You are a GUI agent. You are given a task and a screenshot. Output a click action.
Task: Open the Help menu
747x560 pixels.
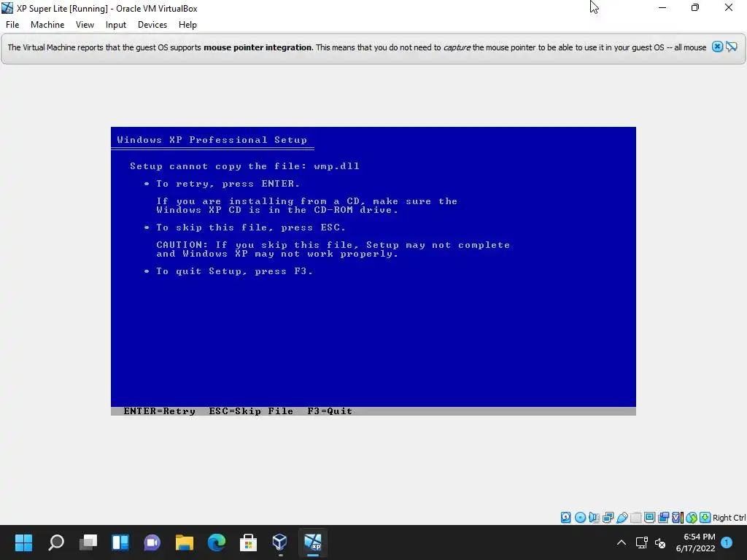(187, 25)
